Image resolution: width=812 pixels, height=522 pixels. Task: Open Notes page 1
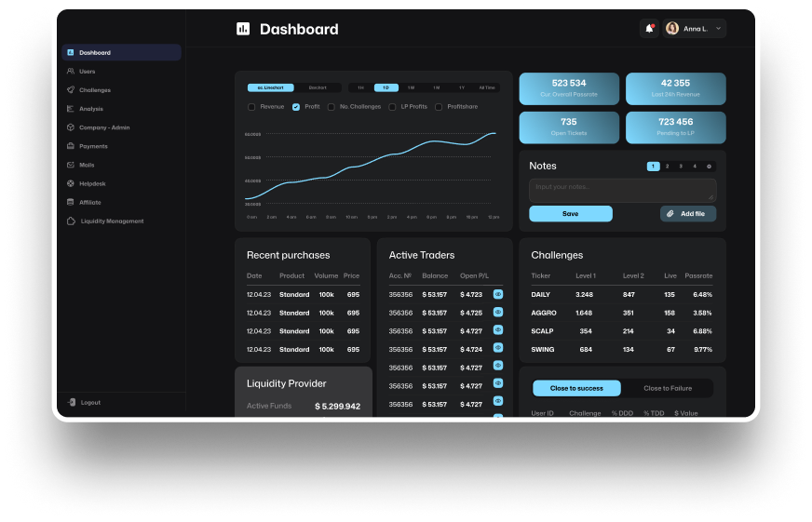tap(653, 166)
